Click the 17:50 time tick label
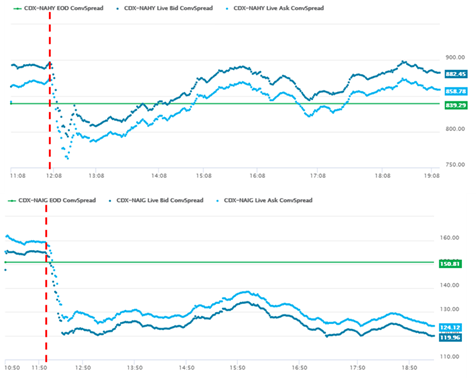 [357, 368]
